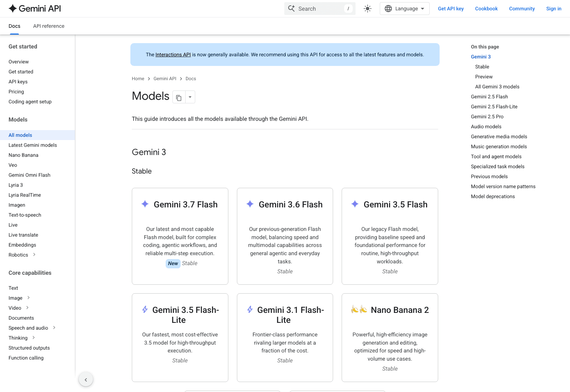Jump to Audio models section

(486, 127)
